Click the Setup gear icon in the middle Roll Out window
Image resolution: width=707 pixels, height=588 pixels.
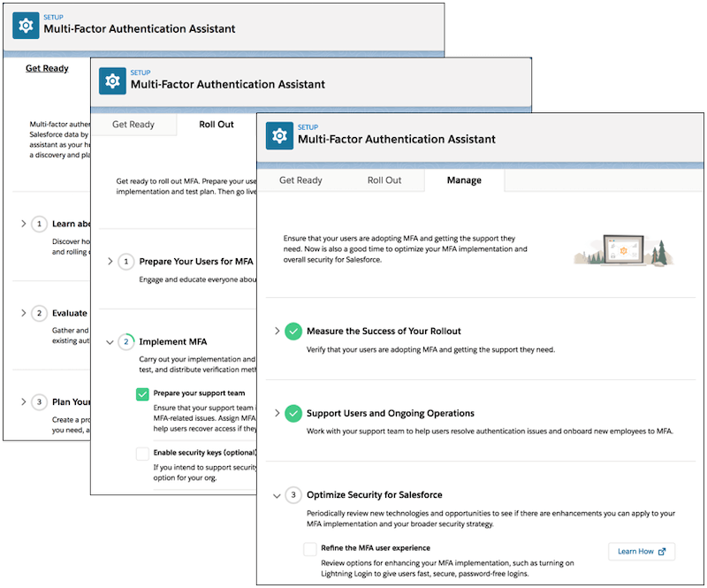coord(112,80)
